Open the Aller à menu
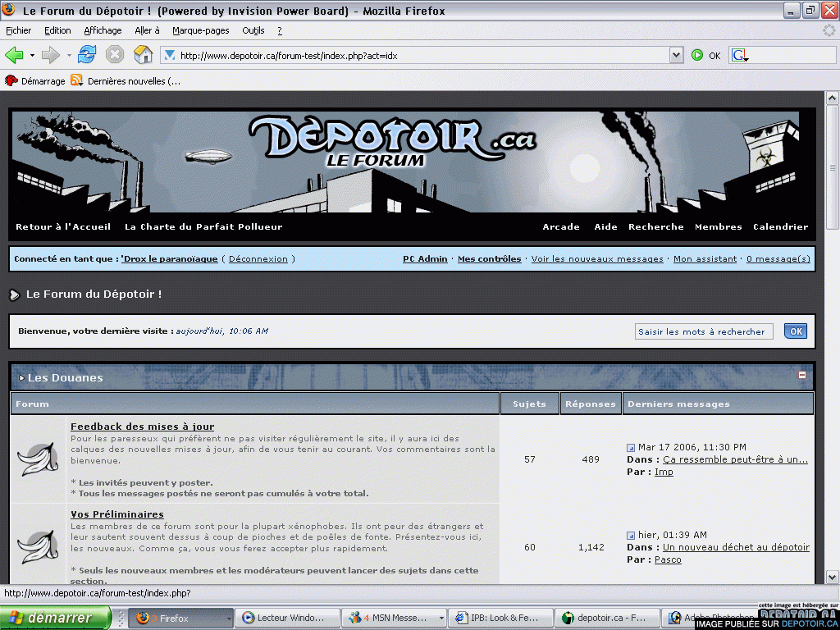The width and height of the screenshot is (840, 630). [x=148, y=30]
